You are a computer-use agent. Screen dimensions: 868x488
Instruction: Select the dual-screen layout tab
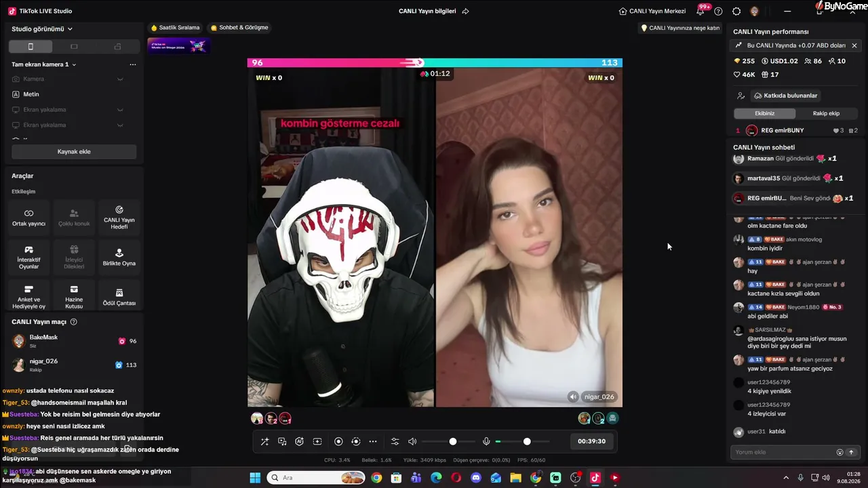tap(117, 47)
